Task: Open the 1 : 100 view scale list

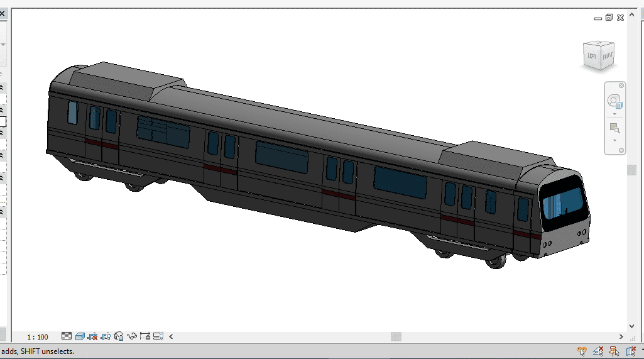Action: click(38, 337)
